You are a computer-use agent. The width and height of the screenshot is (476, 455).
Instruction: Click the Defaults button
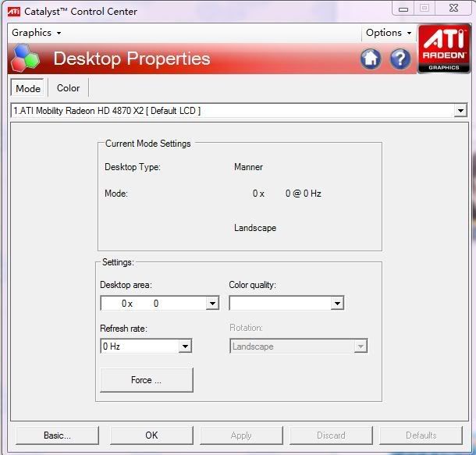[421, 435]
